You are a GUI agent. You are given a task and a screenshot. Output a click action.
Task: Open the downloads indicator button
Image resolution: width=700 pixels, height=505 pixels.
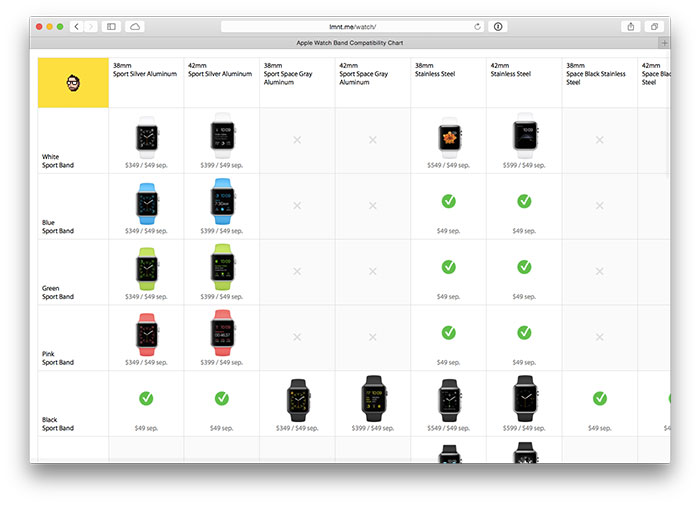[498, 27]
